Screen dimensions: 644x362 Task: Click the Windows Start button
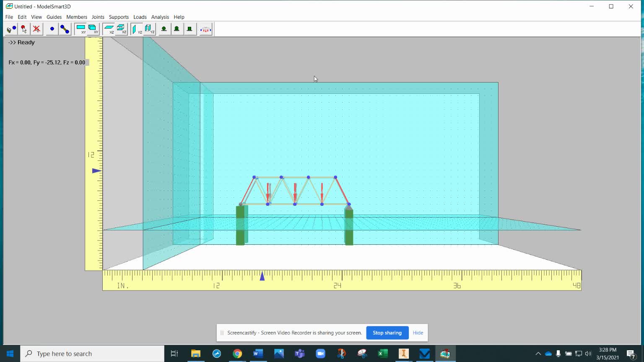click(x=10, y=354)
